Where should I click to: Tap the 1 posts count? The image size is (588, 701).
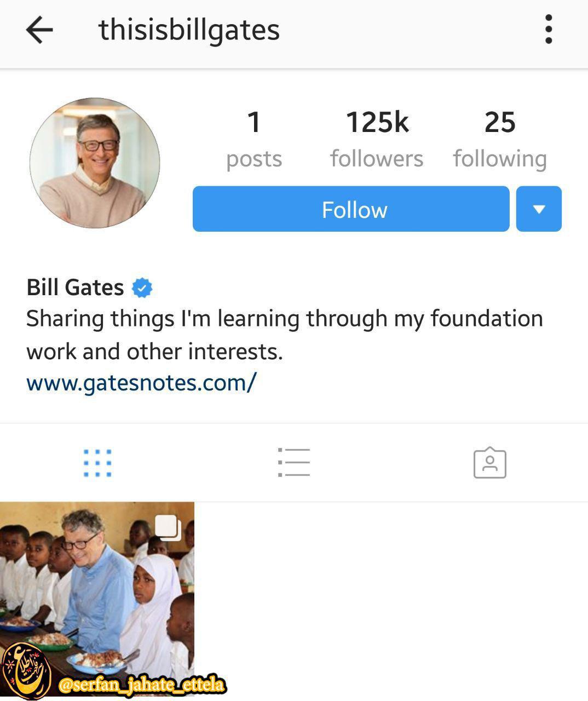(254, 139)
